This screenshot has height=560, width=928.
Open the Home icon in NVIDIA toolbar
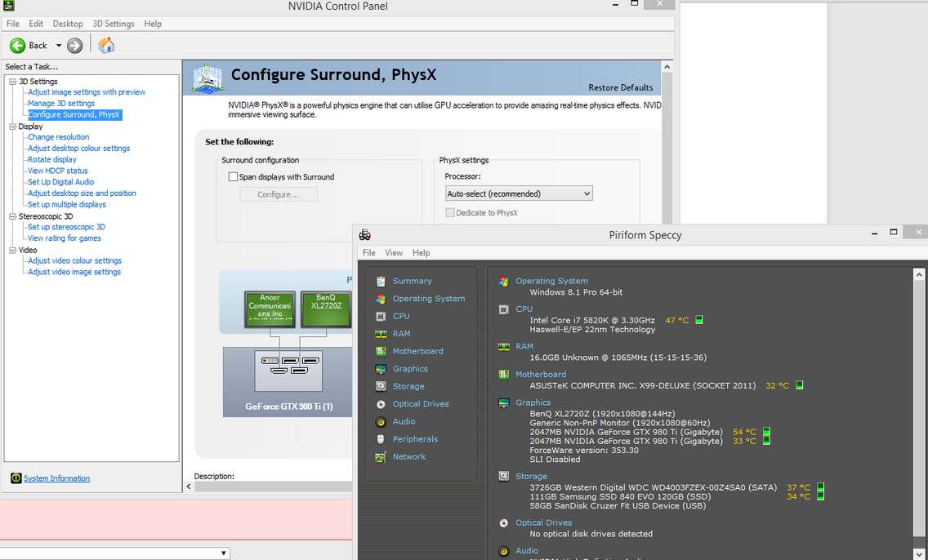(106, 45)
